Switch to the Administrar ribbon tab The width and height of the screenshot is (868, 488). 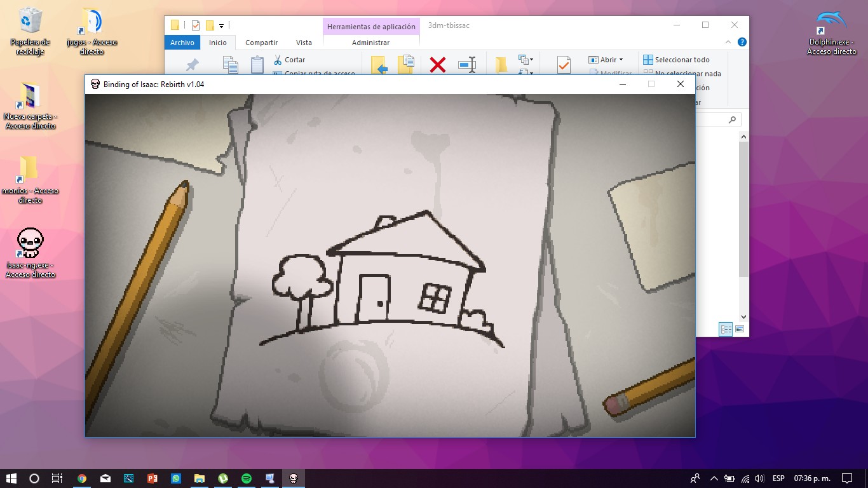(370, 43)
